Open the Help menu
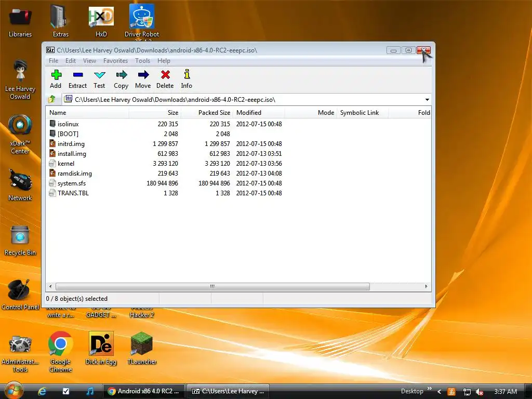Screen dimensions: 532x399 coord(164,61)
